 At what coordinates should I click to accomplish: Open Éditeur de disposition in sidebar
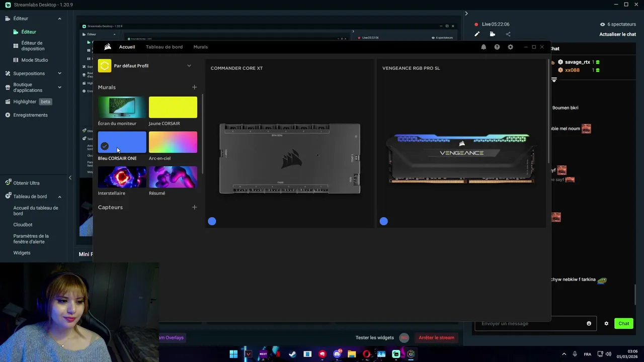(x=33, y=46)
